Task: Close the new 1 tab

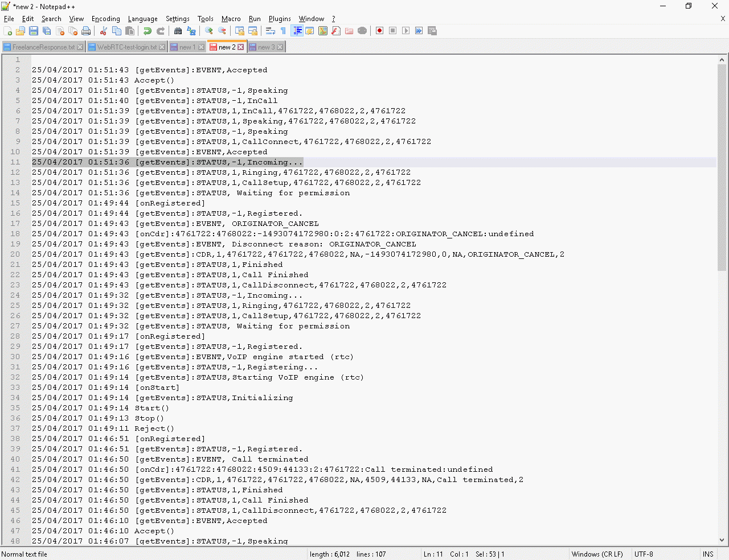Action: tap(201, 47)
